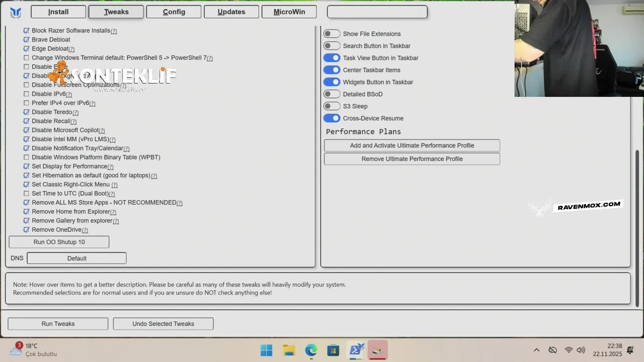Click the volume speaker tray icon
The height and width of the screenshot is (362, 644).
(x=581, y=350)
